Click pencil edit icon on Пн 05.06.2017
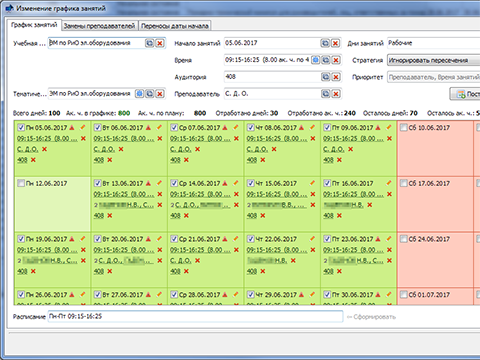The width and height of the screenshot is (480, 360). click(82, 127)
